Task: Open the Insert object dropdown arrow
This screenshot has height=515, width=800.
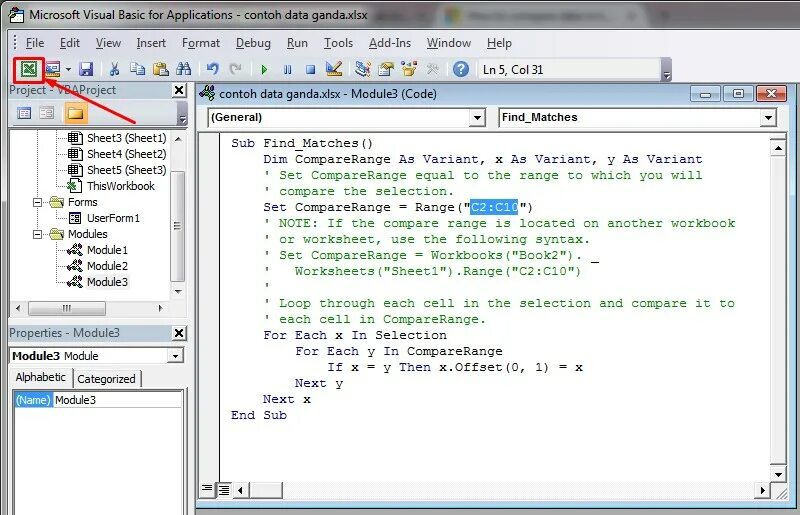Action: point(68,69)
